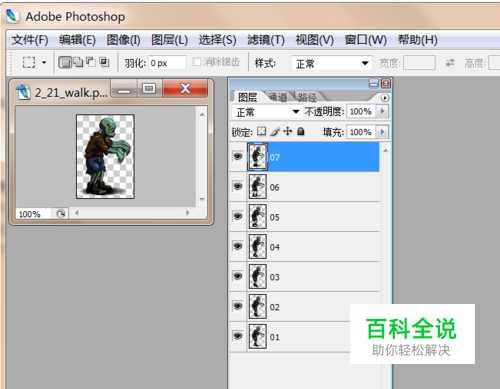Open the 窗口(W) menu
Viewport: 500px width, 389px height.
coord(365,40)
